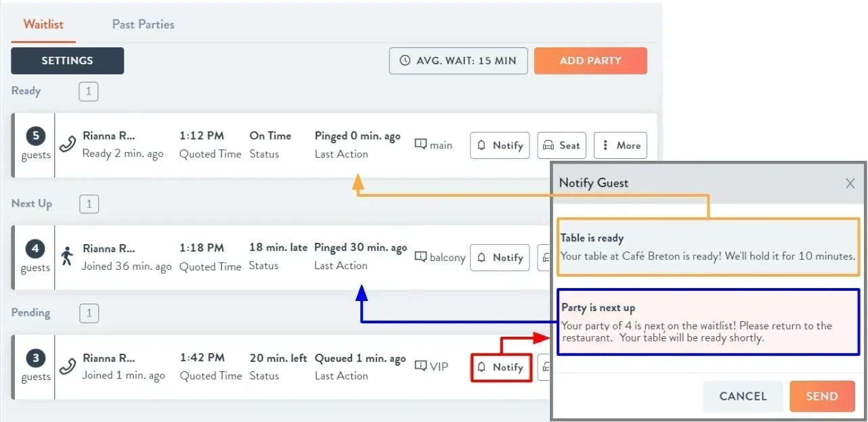Switch to the Waitlist tab

(43, 24)
